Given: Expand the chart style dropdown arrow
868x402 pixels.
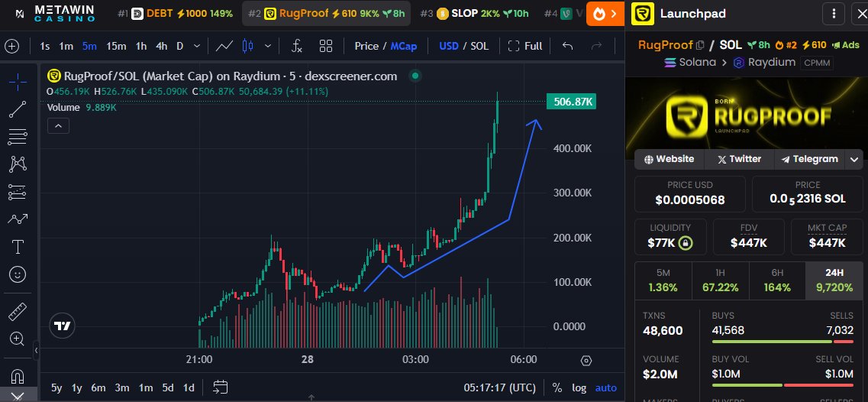Looking at the screenshot, I should click(x=269, y=46).
